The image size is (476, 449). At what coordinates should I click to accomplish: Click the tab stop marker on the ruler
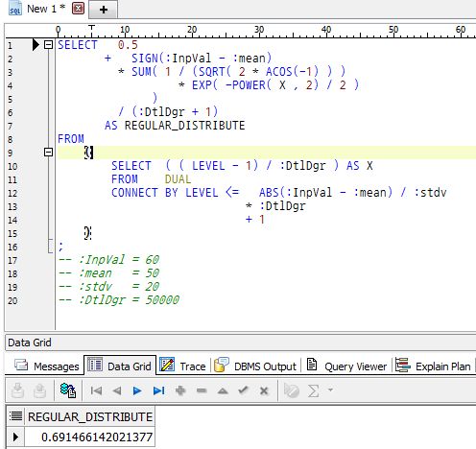pyautogui.click(x=91, y=28)
